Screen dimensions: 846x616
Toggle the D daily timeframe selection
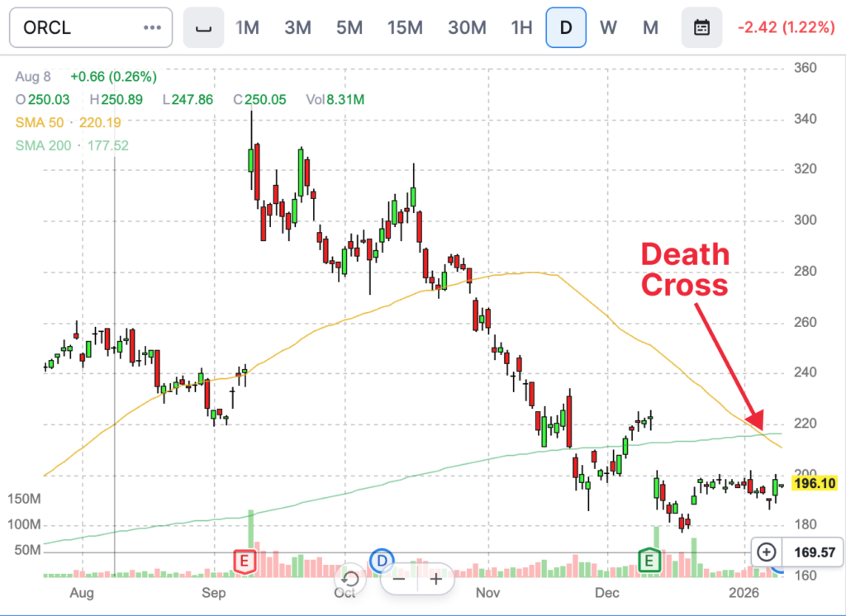coord(566,27)
